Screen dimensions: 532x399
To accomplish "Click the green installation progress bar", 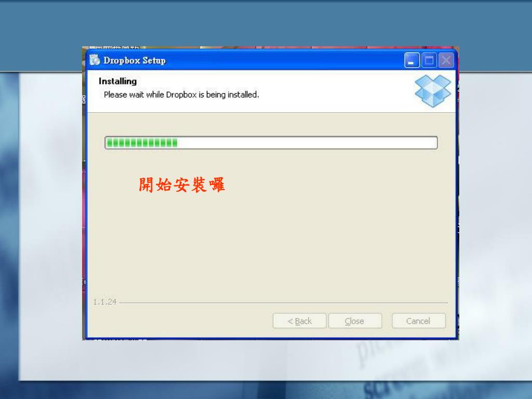I will (x=271, y=142).
